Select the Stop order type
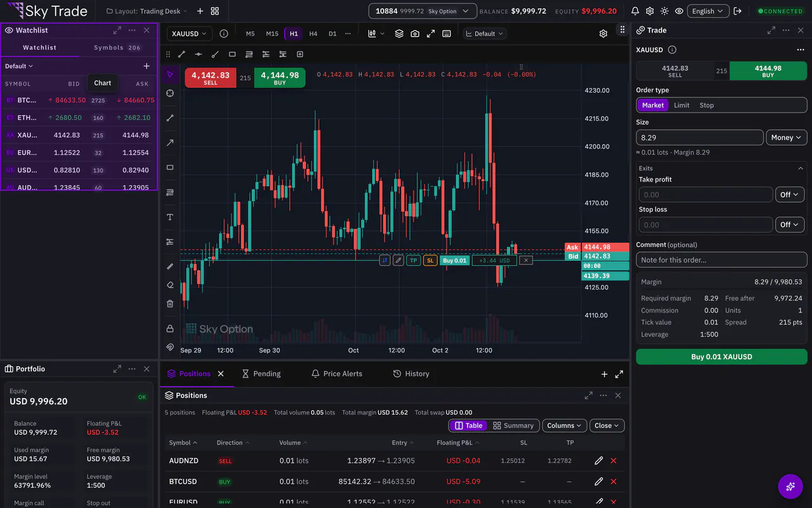This screenshot has height=508, width=812. click(707, 105)
